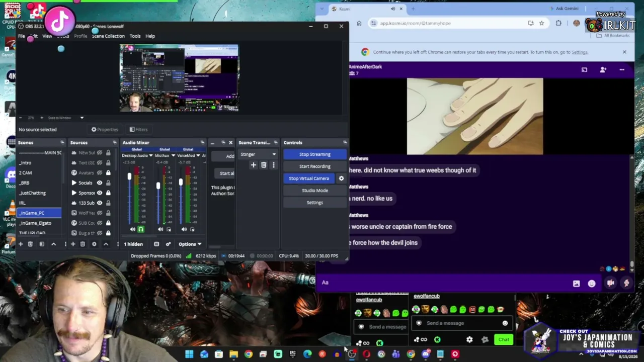Screen dimensions: 644x362
Task: Adjust the Desktop Audio volume slider
Action: pyautogui.click(x=129, y=177)
